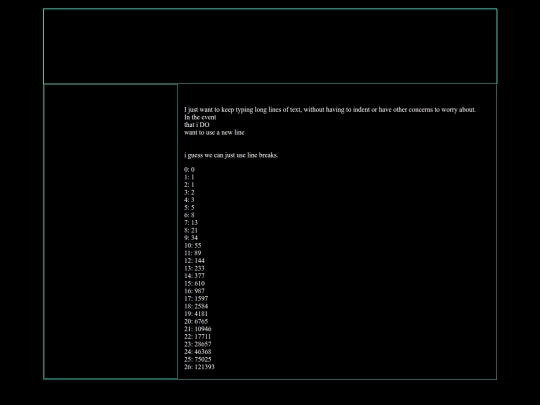Click the row '14: 377'
The image size is (540, 405).
point(194,276)
